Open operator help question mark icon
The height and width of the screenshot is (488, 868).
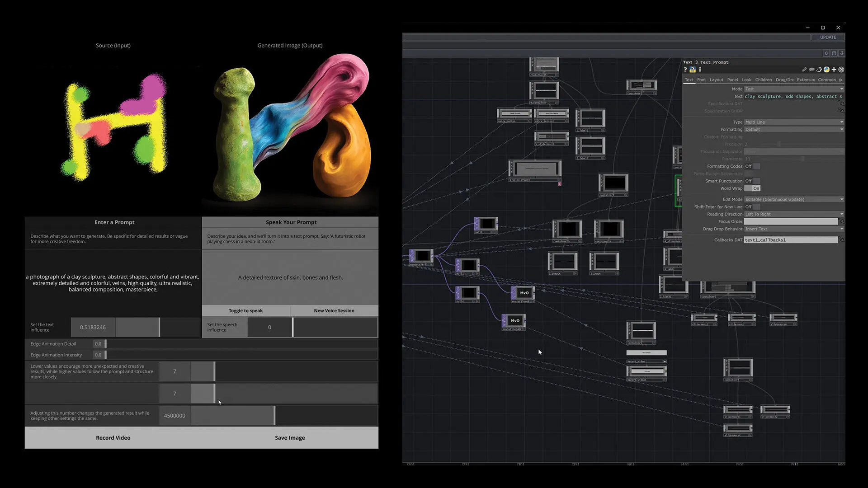(x=685, y=70)
